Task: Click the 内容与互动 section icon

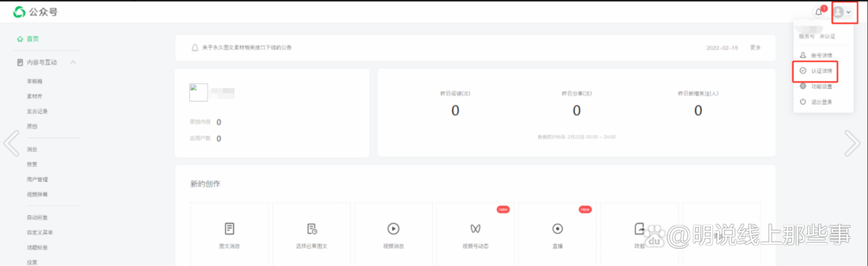Action: tap(20, 62)
